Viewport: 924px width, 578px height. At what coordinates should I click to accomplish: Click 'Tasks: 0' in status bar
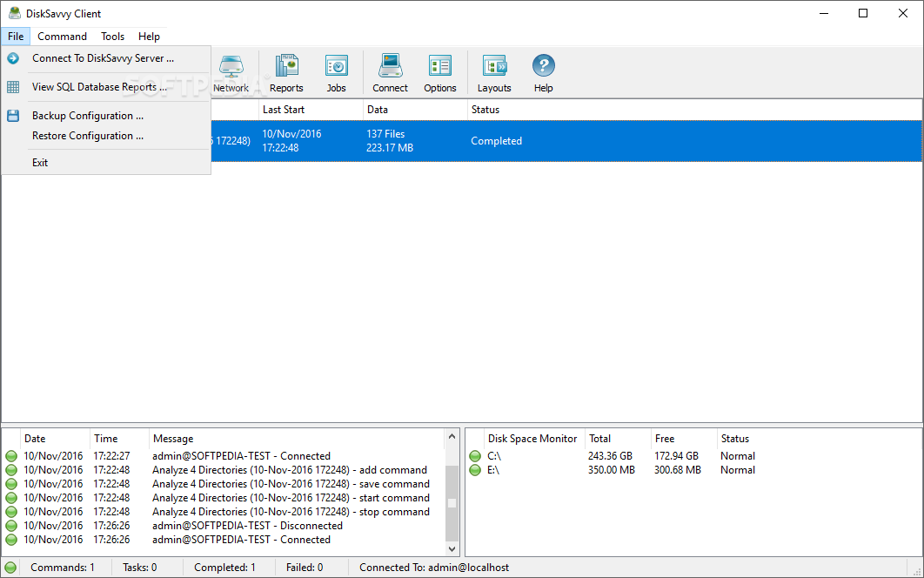point(140,568)
